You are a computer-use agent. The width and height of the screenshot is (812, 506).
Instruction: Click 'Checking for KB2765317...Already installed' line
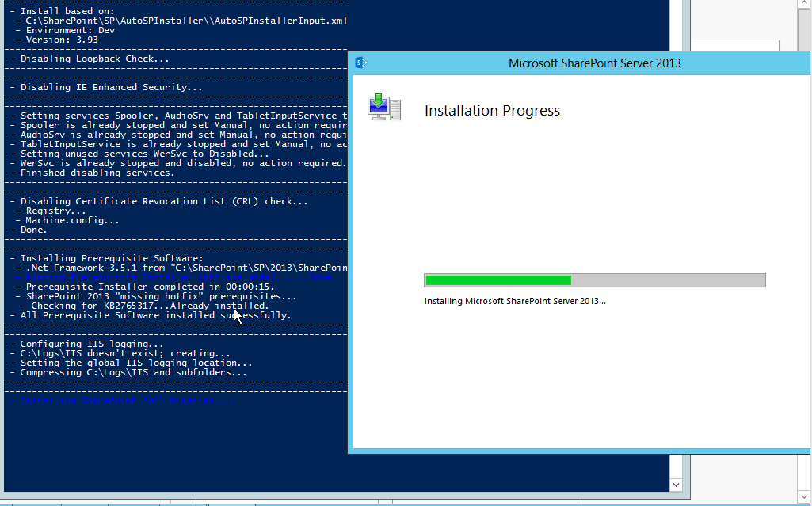145,306
